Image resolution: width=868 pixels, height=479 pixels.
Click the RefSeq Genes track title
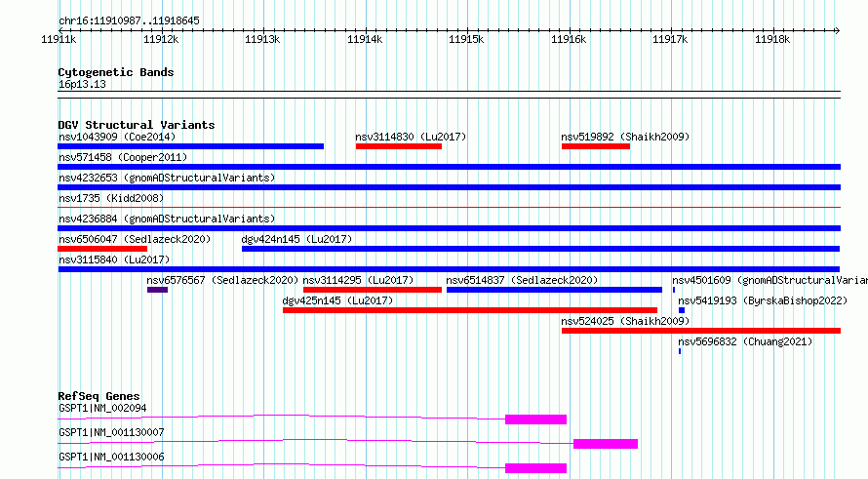(99, 396)
